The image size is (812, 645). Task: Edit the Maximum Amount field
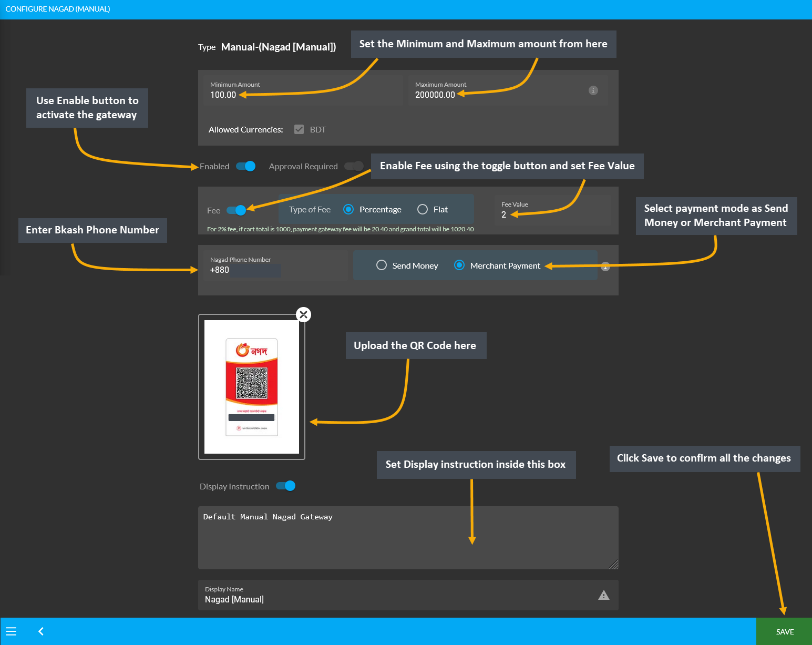508,90
